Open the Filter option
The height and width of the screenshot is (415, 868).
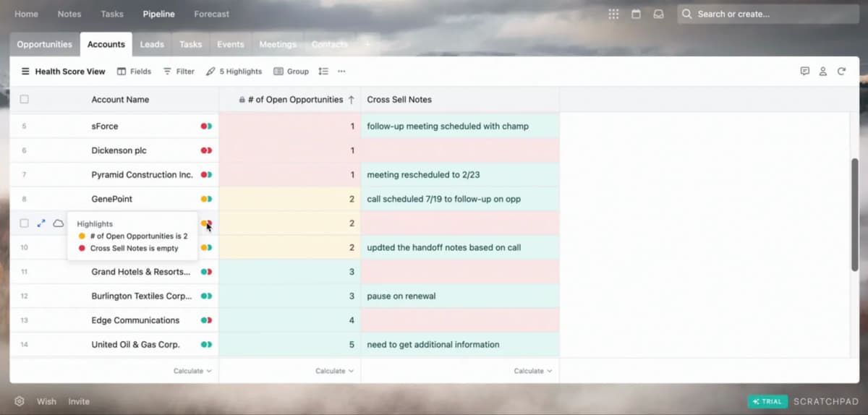coord(179,72)
